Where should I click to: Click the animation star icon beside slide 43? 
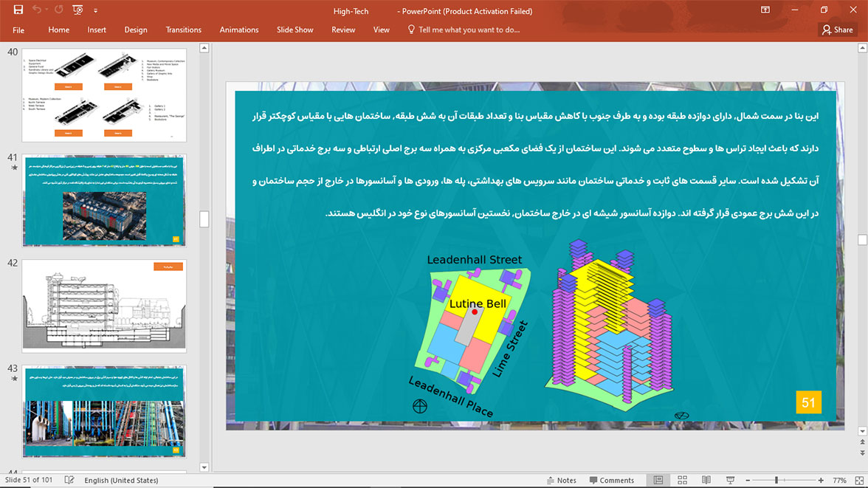pyautogui.click(x=15, y=378)
